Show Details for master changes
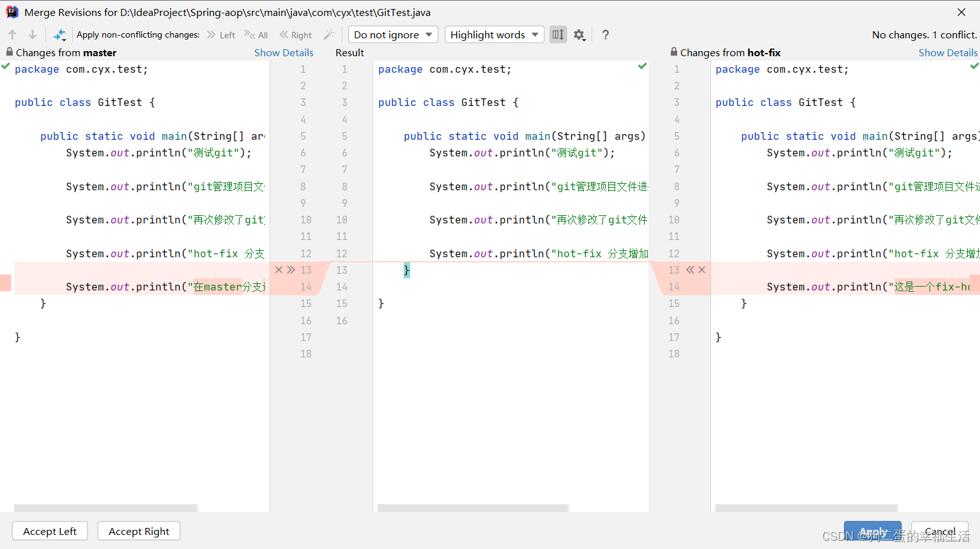This screenshot has height=549, width=980. [x=284, y=52]
